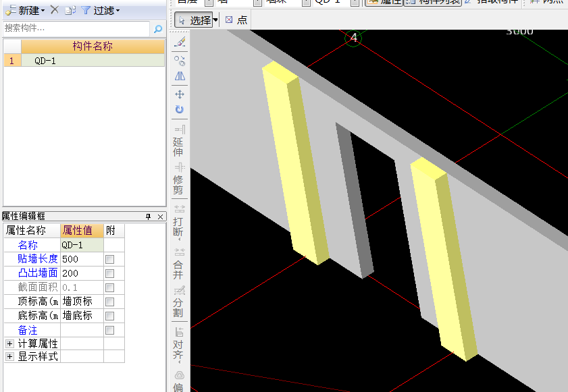The image size is (568, 392).
Task: Select the 分割 split tool
Action: click(179, 302)
